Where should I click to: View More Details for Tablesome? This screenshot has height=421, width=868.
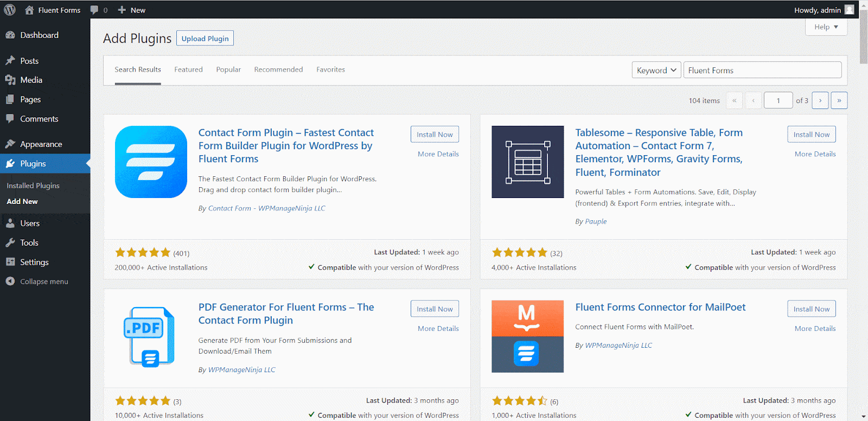[x=815, y=154]
